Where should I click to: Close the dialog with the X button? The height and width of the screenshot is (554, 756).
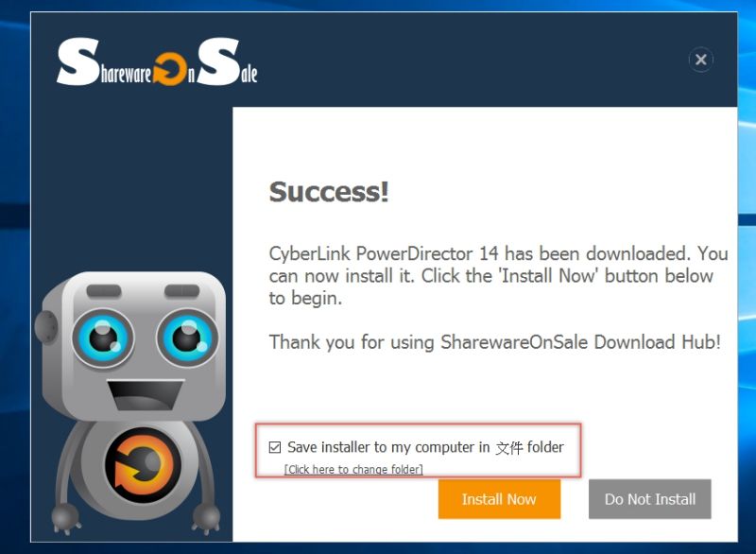coord(700,60)
